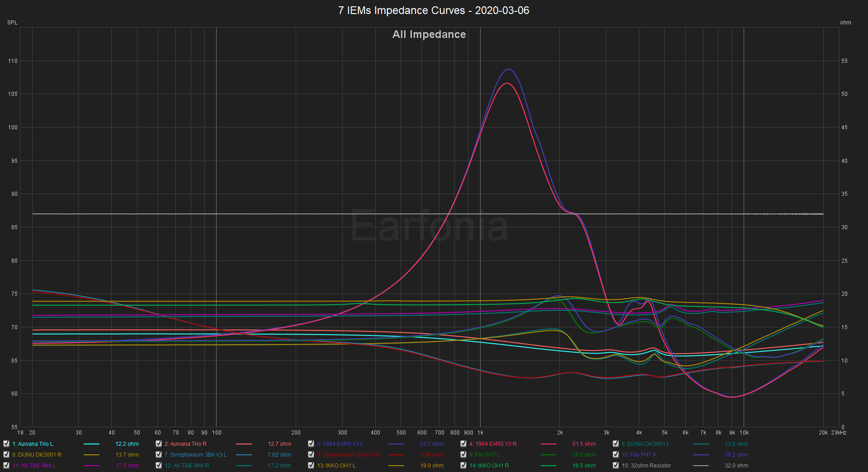
Task: Click the blue line swatch for Symphonium 3BA V3 L
Action: pyautogui.click(x=244, y=455)
